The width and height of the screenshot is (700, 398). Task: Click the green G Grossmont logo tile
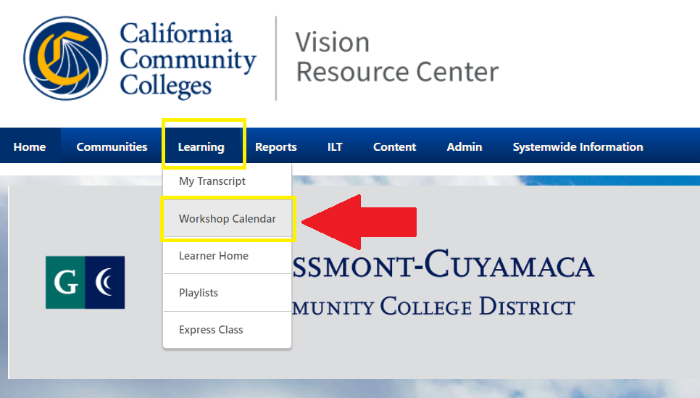(x=65, y=282)
